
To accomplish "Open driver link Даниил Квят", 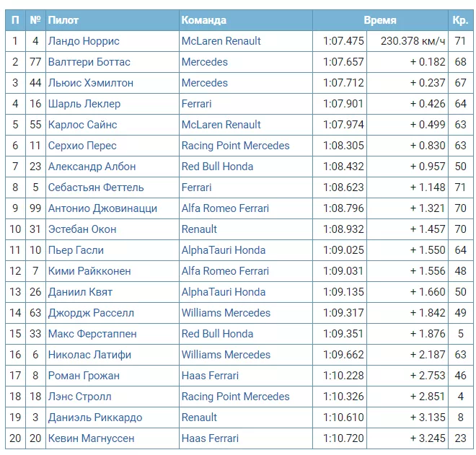I will [81, 292].
